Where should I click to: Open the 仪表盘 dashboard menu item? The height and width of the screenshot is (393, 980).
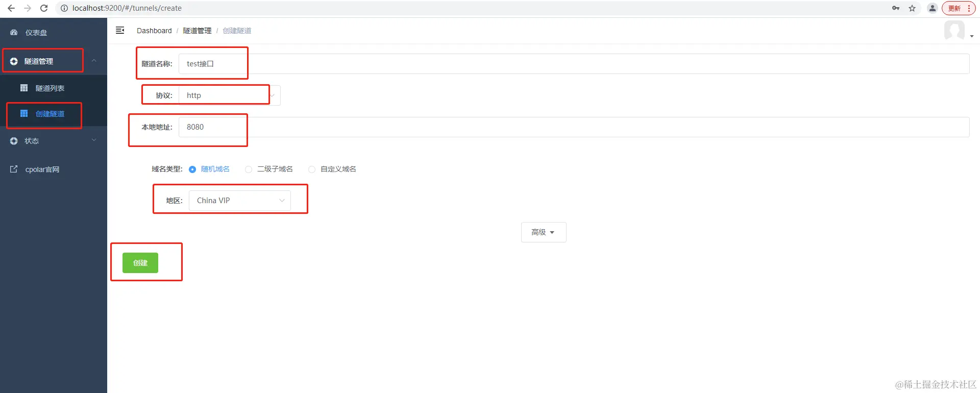(54, 33)
